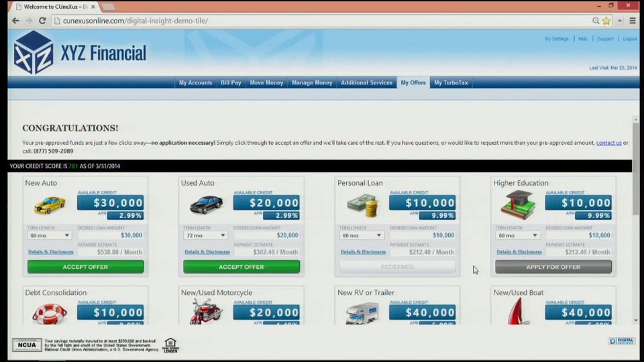Click the Digital Insight logo in footer
The image size is (644, 362).
coord(622,341)
